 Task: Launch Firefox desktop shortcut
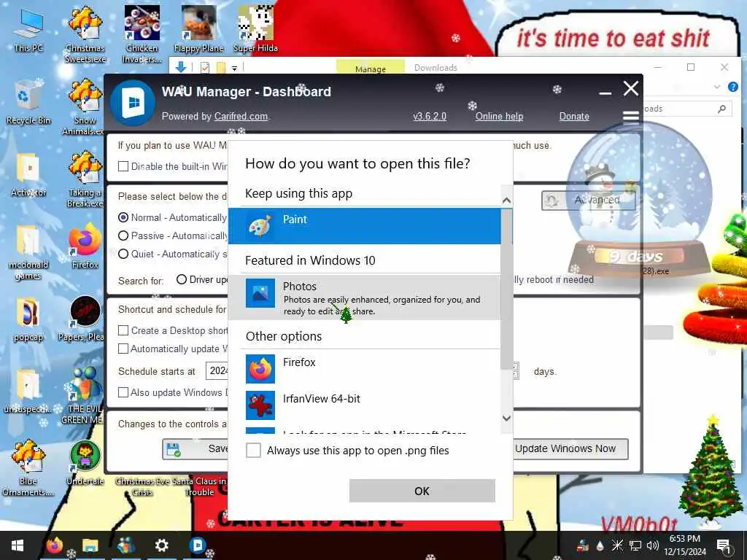[85, 246]
